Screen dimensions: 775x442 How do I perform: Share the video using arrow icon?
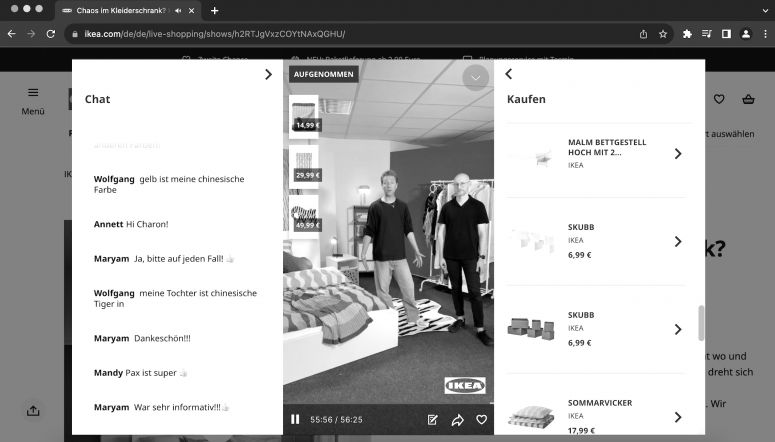[x=457, y=420]
